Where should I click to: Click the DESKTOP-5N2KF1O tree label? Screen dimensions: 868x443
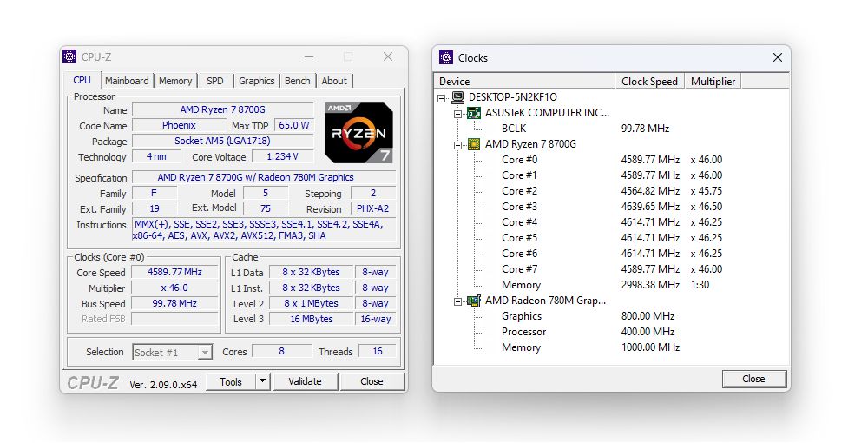512,97
